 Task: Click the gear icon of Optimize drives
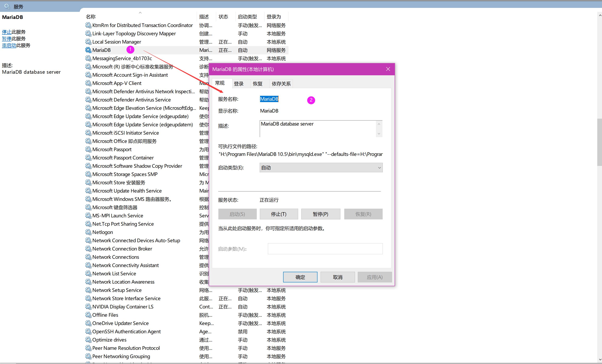88,340
